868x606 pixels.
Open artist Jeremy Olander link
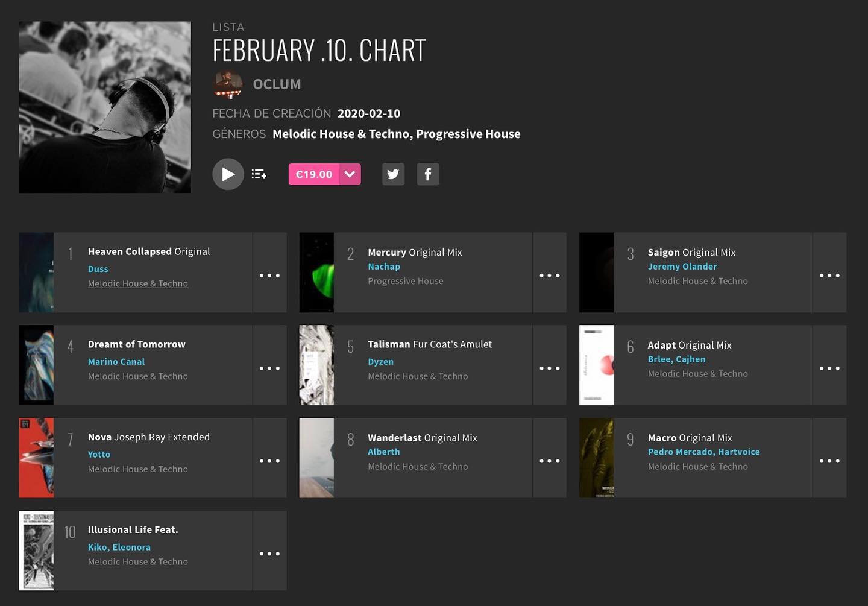pyautogui.click(x=682, y=267)
